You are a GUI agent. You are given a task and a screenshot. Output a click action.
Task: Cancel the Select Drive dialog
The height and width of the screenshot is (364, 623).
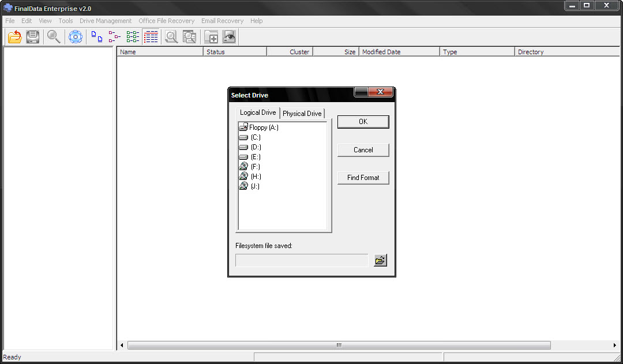click(363, 150)
